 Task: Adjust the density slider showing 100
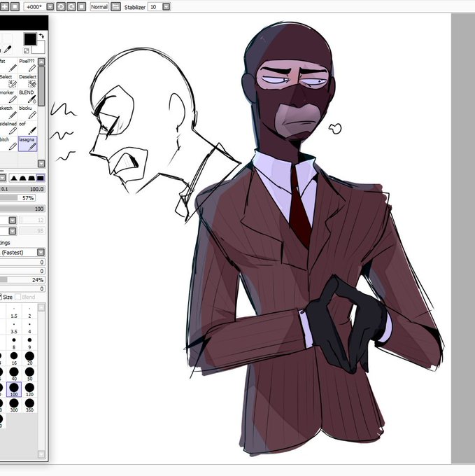pyautogui.click(x=22, y=209)
